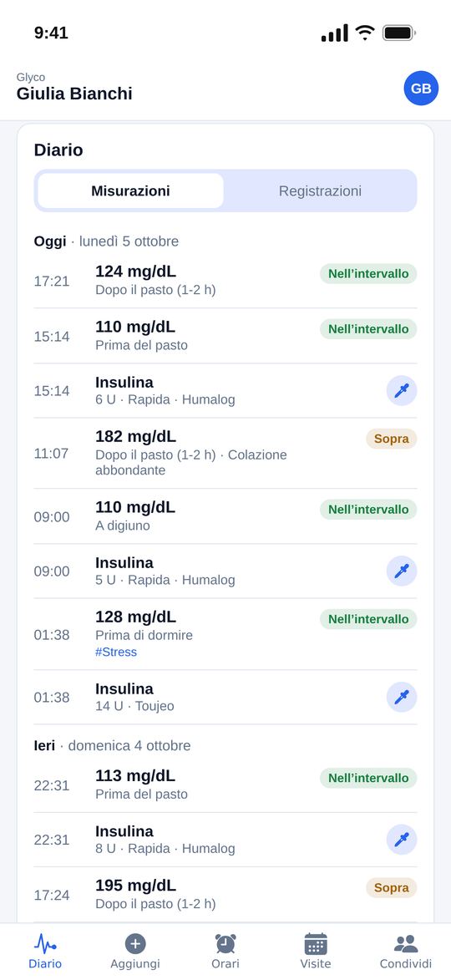Open the Condividi people tab
The height and width of the screenshot is (980, 451).
pyautogui.click(x=405, y=952)
